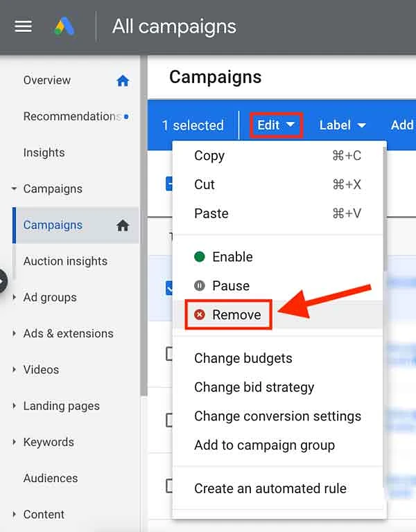Click the grey Pause status icon
Viewport: 416px width, 532px height.
pos(200,285)
